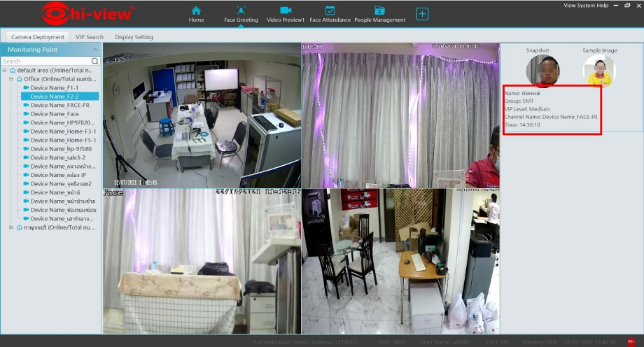Select Device Name_FACE-FR camera

click(59, 106)
